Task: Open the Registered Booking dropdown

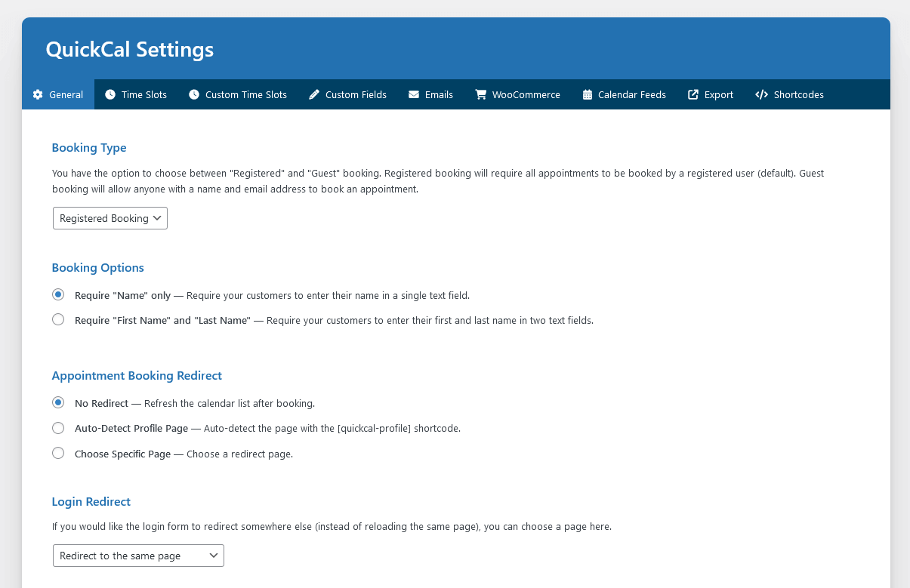Action: [110, 218]
